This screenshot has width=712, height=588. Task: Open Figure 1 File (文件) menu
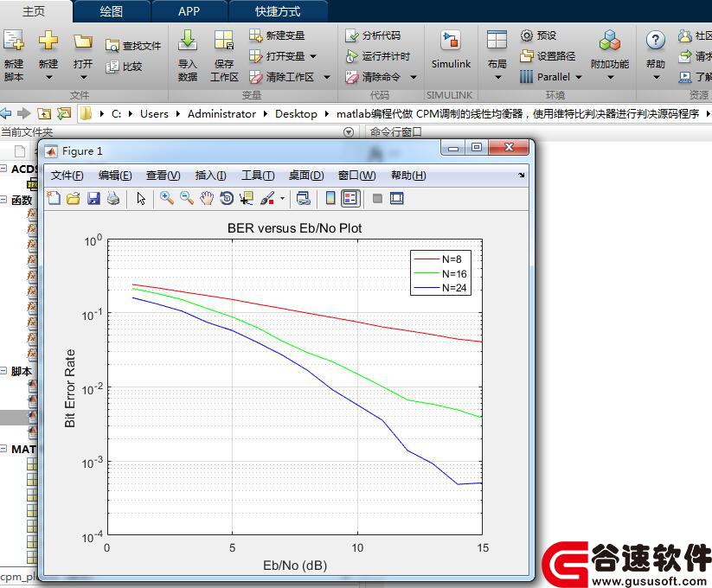pyautogui.click(x=67, y=176)
